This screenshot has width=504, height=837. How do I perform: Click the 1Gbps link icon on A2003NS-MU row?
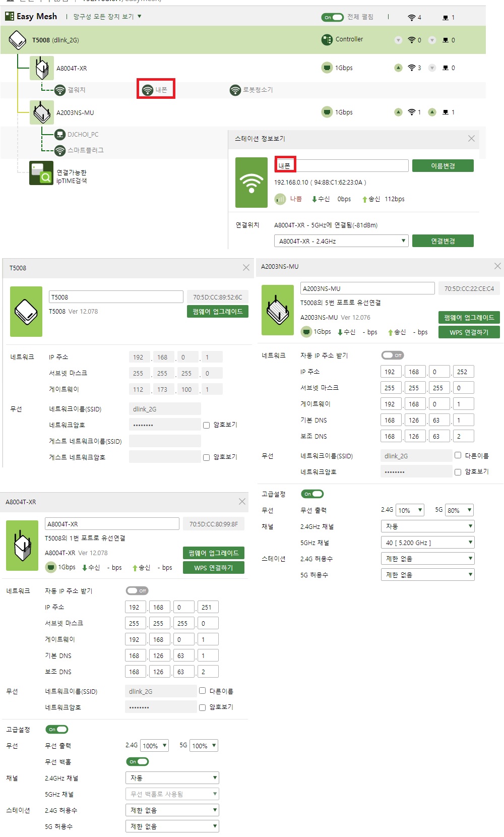(x=327, y=112)
